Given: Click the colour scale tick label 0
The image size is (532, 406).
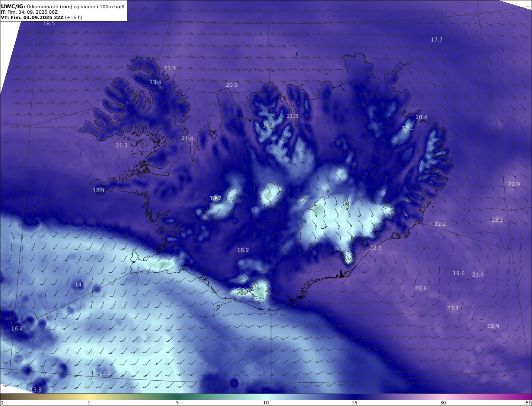Looking at the screenshot, I should click(x=2, y=403).
